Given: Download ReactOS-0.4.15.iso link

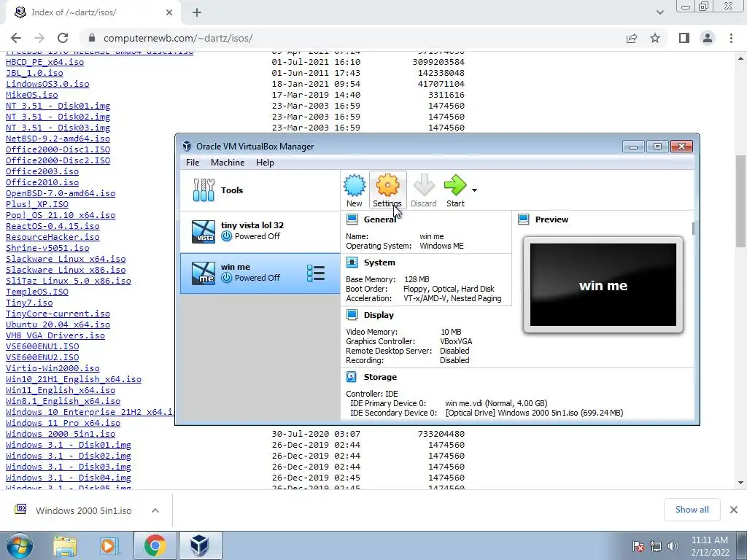Looking at the screenshot, I should tap(53, 226).
